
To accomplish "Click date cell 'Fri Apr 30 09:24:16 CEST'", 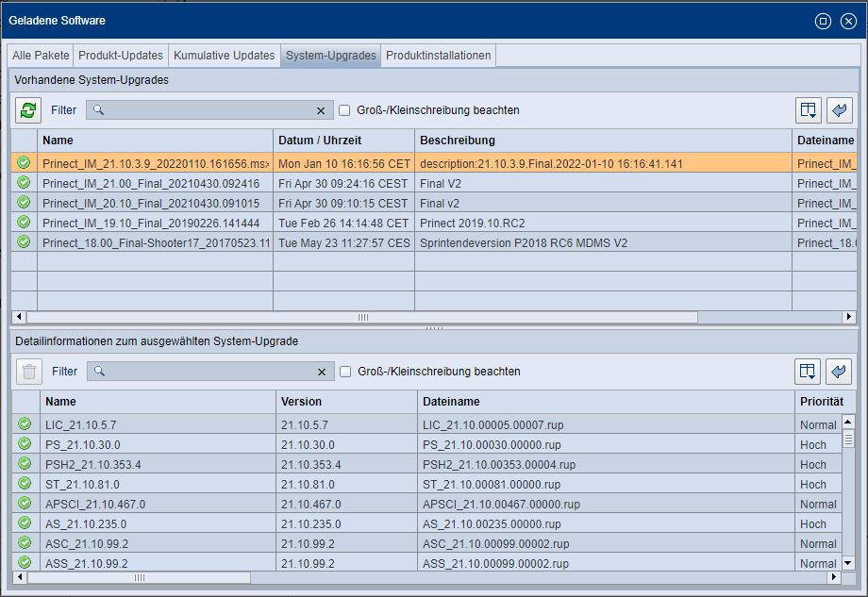I will click(x=342, y=184).
